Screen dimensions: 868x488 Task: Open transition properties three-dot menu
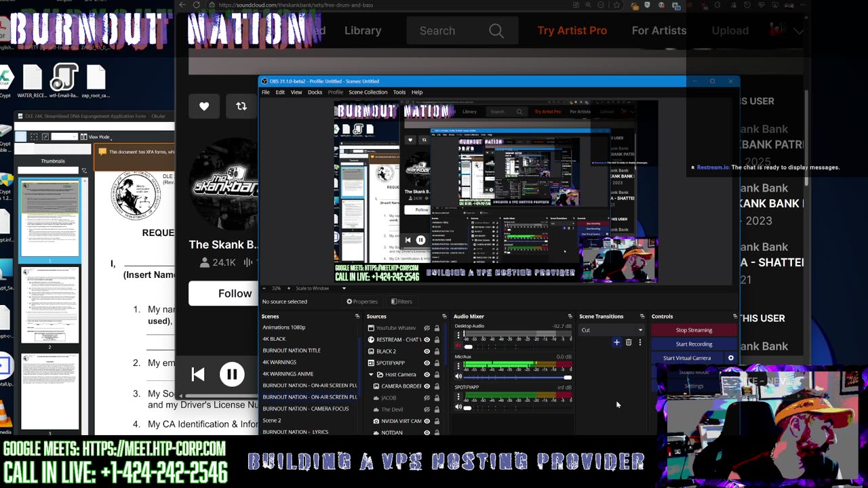[x=639, y=342]
